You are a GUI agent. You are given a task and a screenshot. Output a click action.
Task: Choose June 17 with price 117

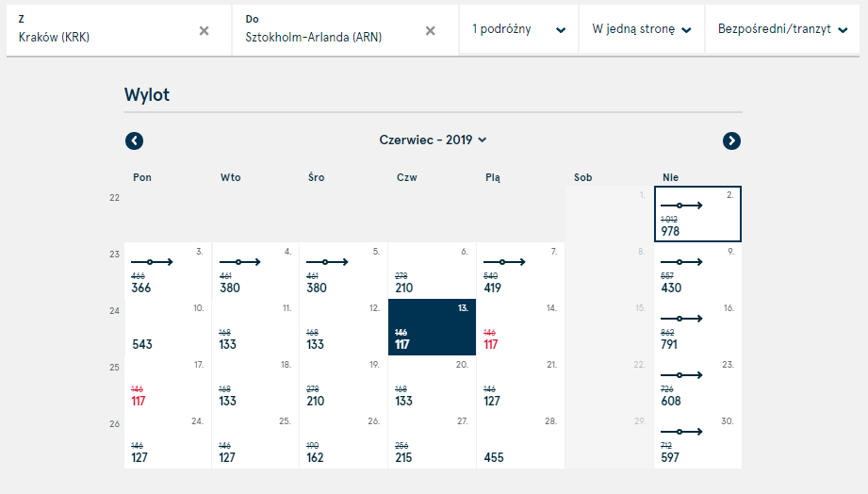168,384
